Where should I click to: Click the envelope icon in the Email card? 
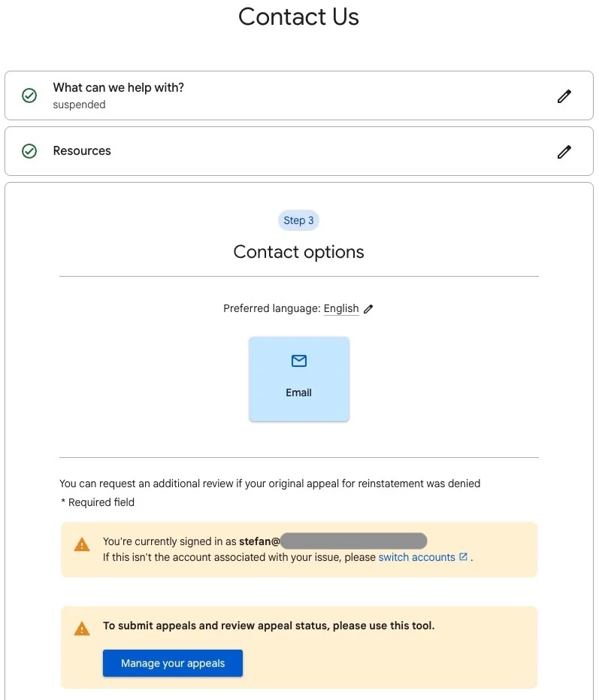(299, 362)
